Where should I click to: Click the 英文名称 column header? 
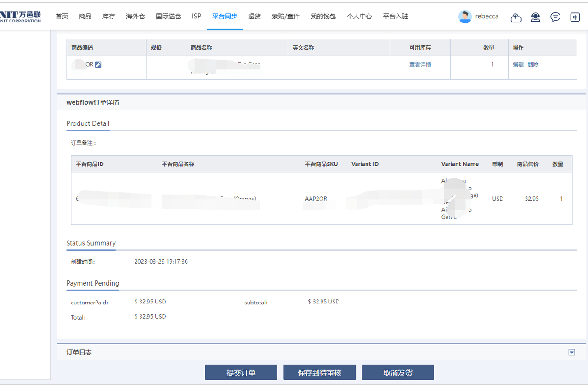[x=303, y=47]
